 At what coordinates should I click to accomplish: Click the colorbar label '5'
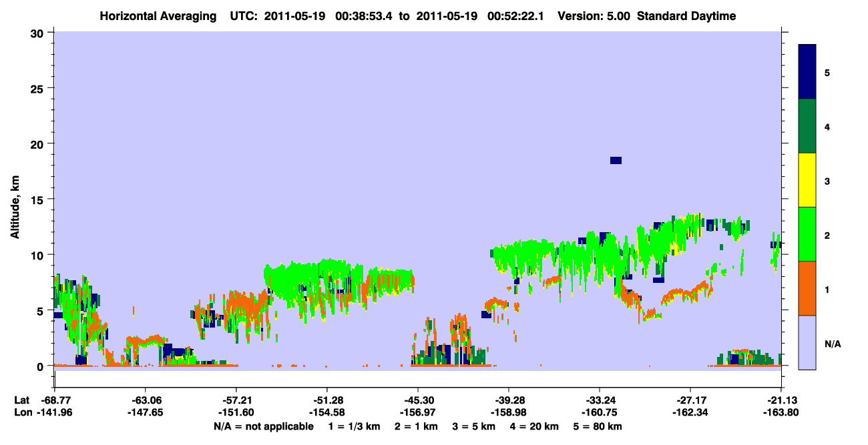click(827, 72)
